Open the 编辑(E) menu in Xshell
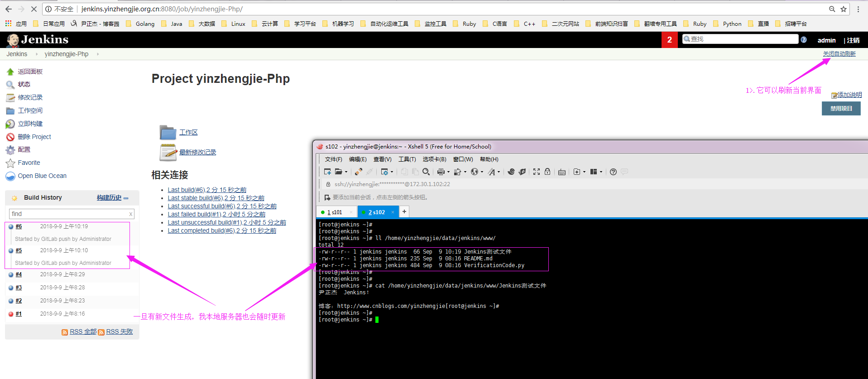 pos(358,159)
